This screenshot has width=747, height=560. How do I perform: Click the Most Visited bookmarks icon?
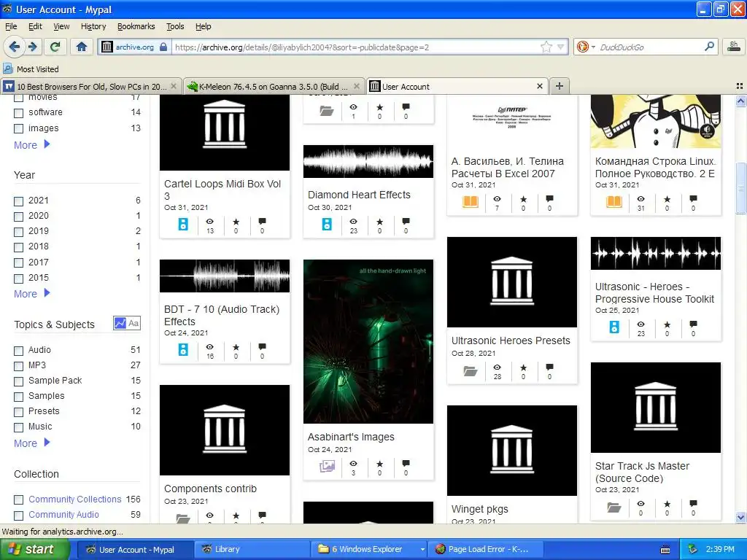click(8, 69)
